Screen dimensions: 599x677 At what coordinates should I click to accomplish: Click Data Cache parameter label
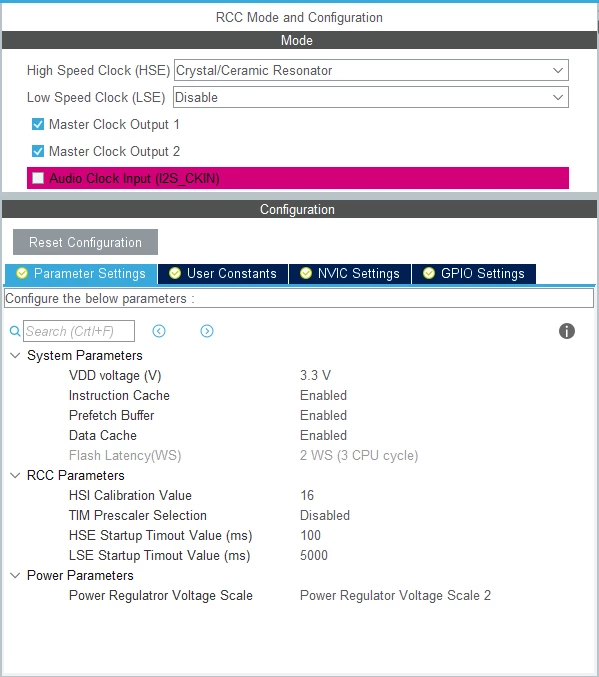(103, 435)
